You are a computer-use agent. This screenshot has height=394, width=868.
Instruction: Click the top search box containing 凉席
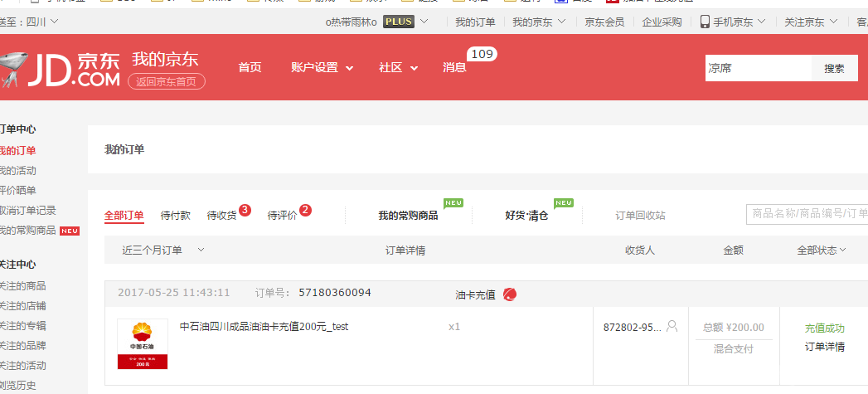tap(759, 68)
